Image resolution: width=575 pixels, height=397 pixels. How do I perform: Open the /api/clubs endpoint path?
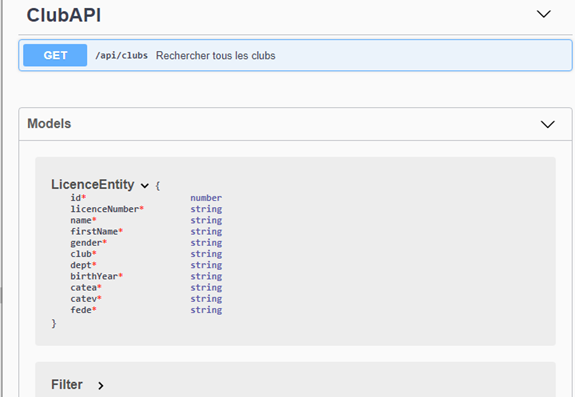121,55
